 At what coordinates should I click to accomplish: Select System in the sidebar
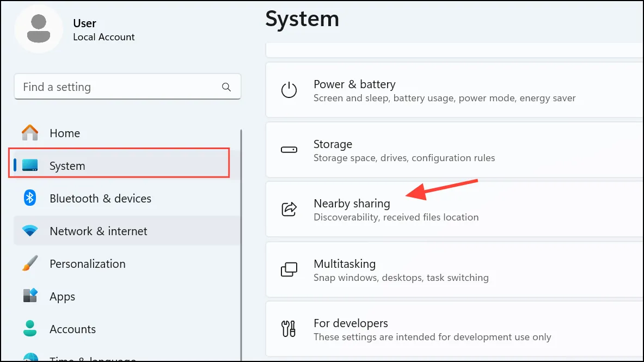pos(127,165)
